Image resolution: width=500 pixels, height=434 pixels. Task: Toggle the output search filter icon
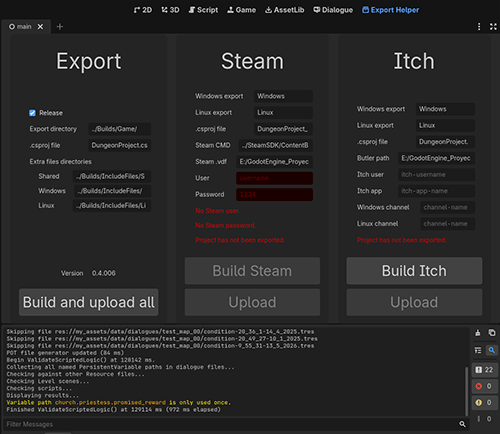[492, 350]
